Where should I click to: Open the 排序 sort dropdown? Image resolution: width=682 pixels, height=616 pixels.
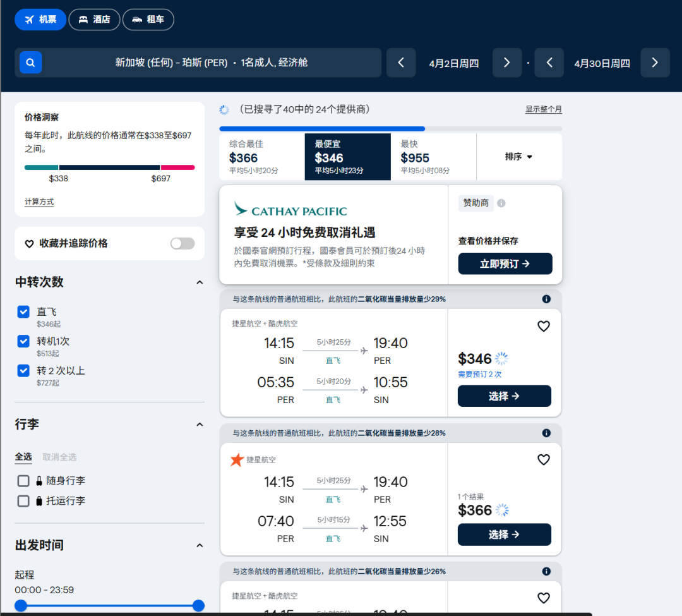518,157
